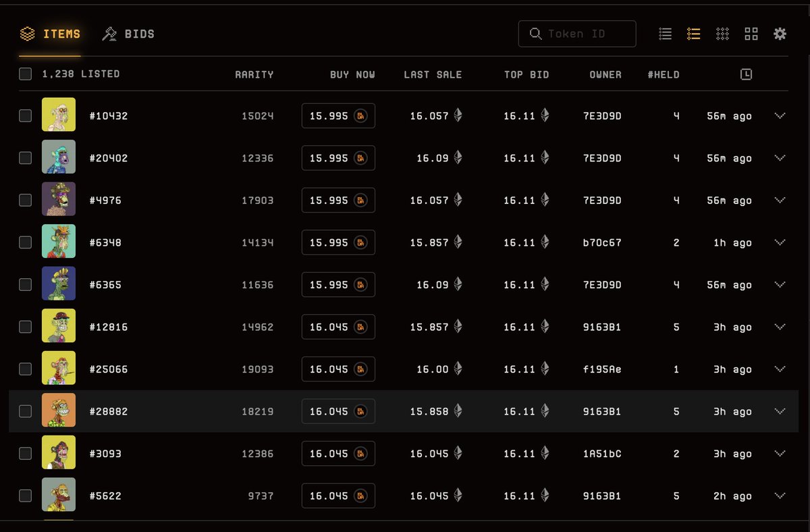Expand the row details chevron for #6348
Viewport: 810px width, 532px height.
[x=780, y=242]
